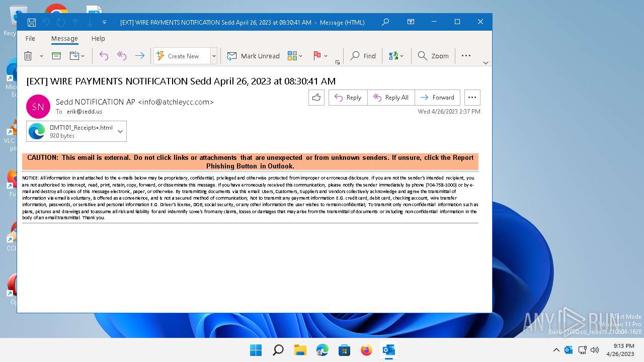
Task: Open the Move to folder dropdown
Action: [77, 56]
